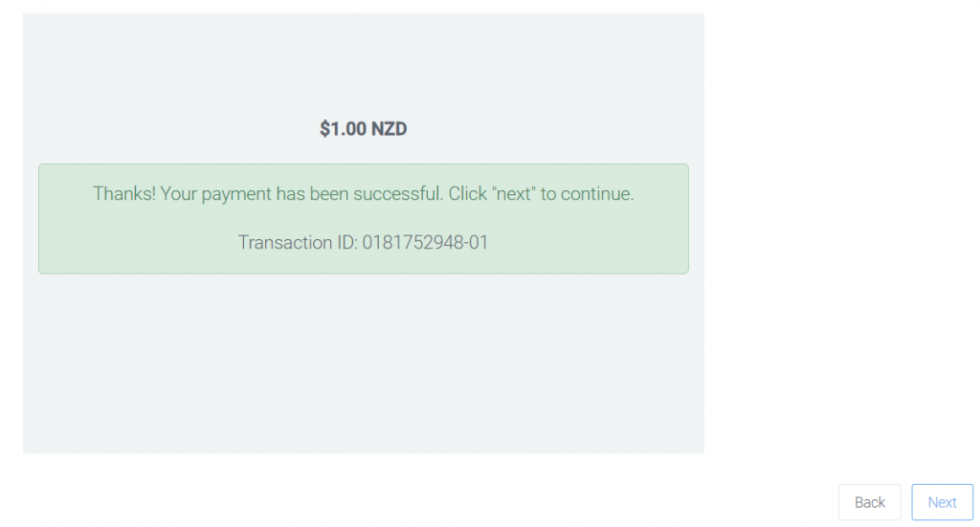Click the transaction number 0181752948-01
The image size is (980, 527).
pyautogui.click(x=425, y=242)
